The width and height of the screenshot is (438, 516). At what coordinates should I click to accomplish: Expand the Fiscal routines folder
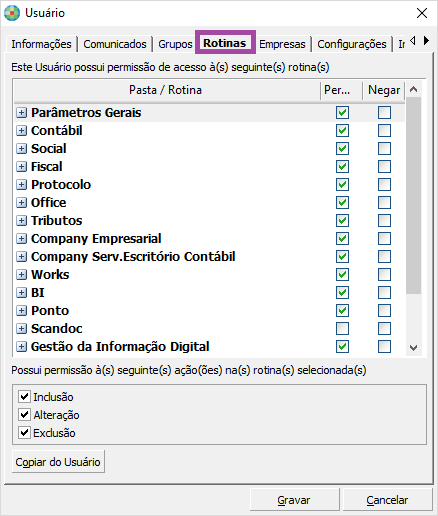point(21,167)
